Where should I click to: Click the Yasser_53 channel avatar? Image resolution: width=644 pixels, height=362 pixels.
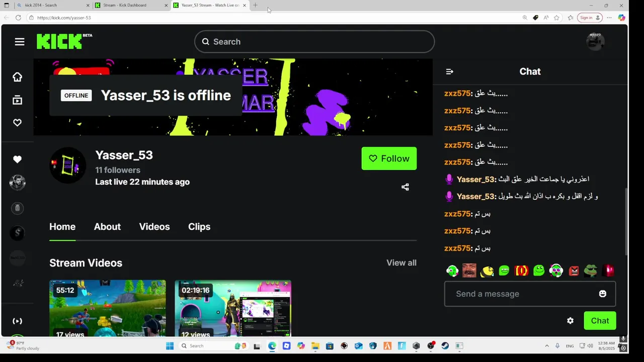[x=67, y=165]
